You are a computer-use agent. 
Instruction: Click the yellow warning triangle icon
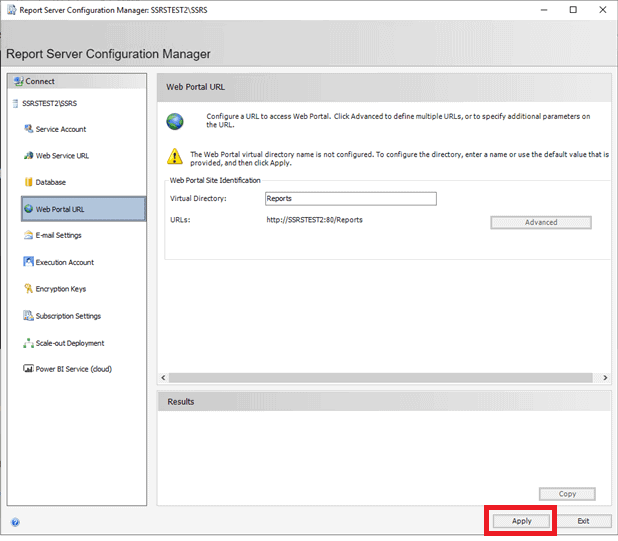point(175,156)
